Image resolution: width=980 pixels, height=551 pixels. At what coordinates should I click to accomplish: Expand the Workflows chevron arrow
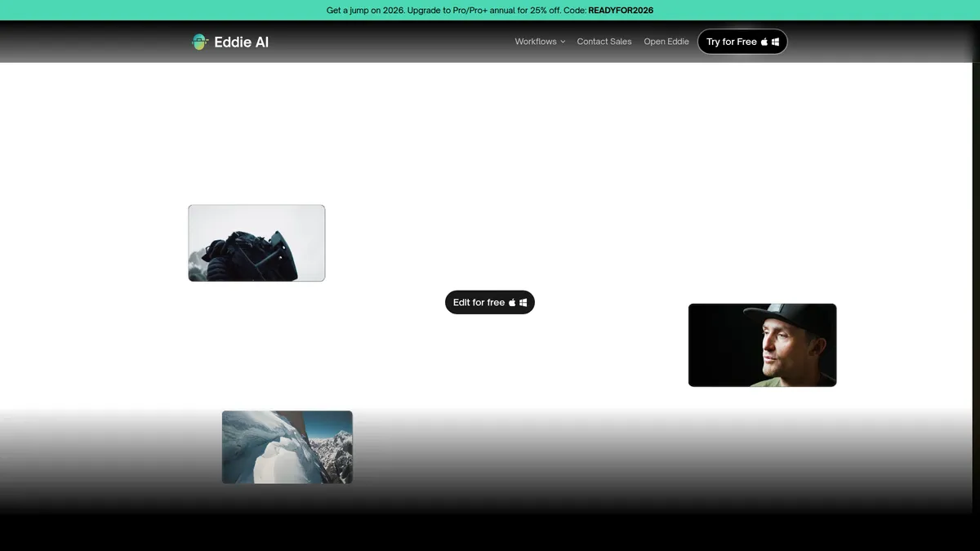pos(563,42)
